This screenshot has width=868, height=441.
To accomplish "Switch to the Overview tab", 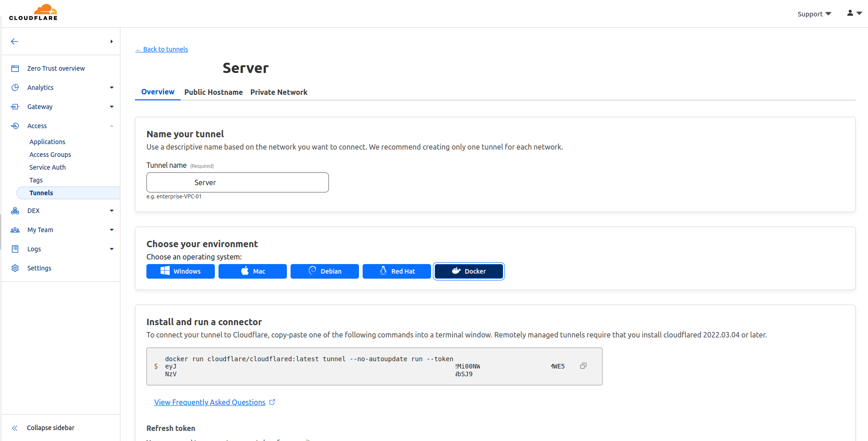I will (x=158, y=92).
